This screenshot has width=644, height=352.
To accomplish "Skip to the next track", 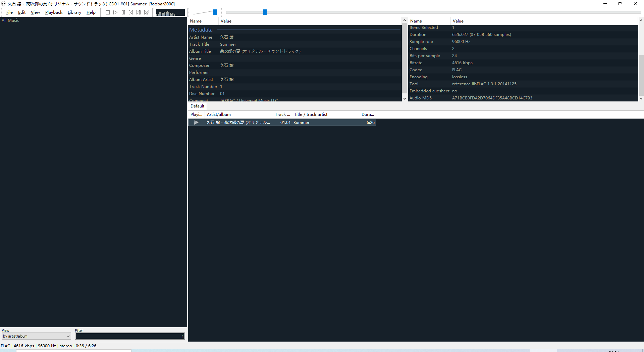I will click(139, 12).
